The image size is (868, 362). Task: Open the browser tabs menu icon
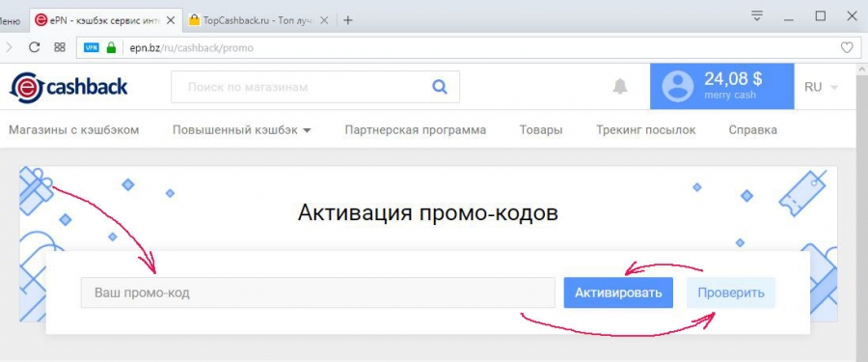coord(757,15)
